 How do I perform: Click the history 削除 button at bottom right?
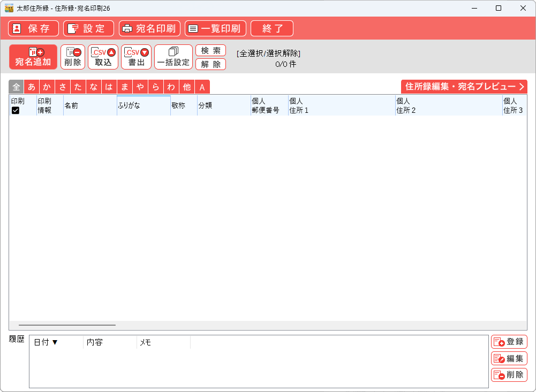pos(509,375)
